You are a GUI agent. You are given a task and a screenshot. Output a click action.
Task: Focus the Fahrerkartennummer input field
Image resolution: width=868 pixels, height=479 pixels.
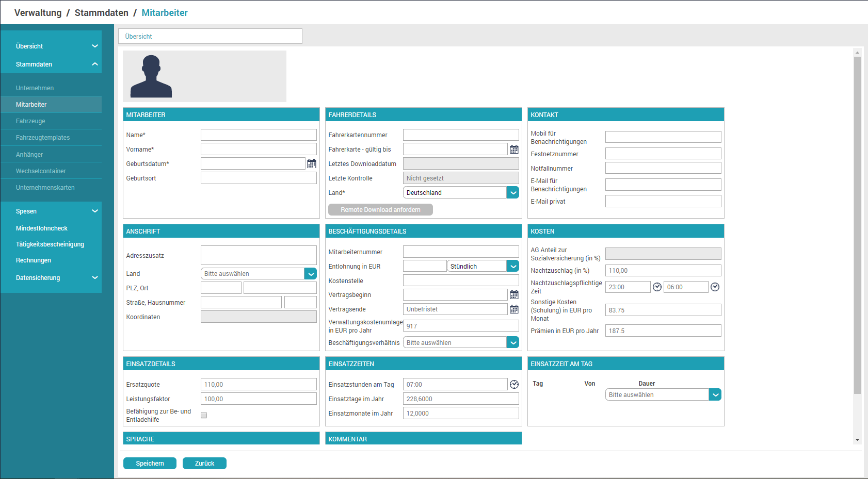pyautogui.click(x=461, y=135)
